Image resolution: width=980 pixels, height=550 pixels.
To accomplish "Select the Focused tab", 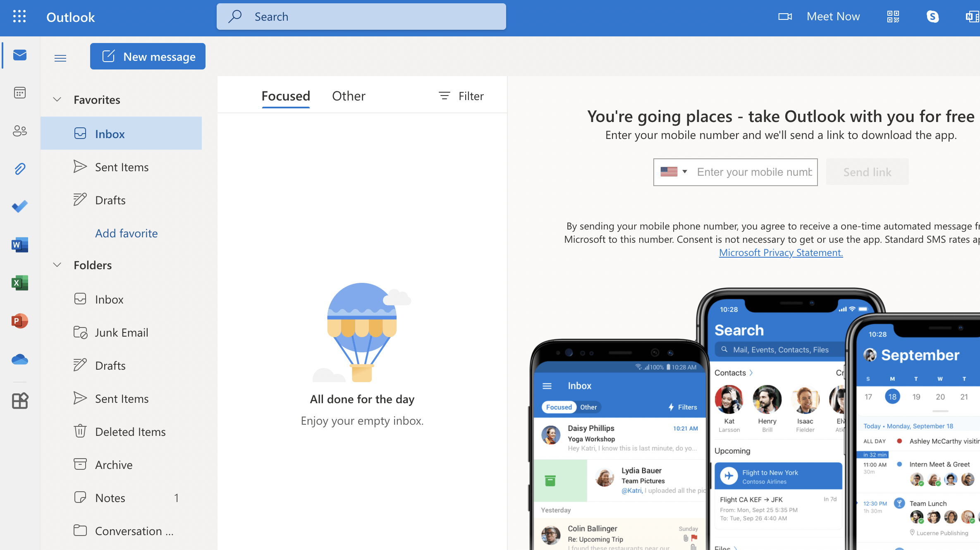I will [x=286, y=96].
